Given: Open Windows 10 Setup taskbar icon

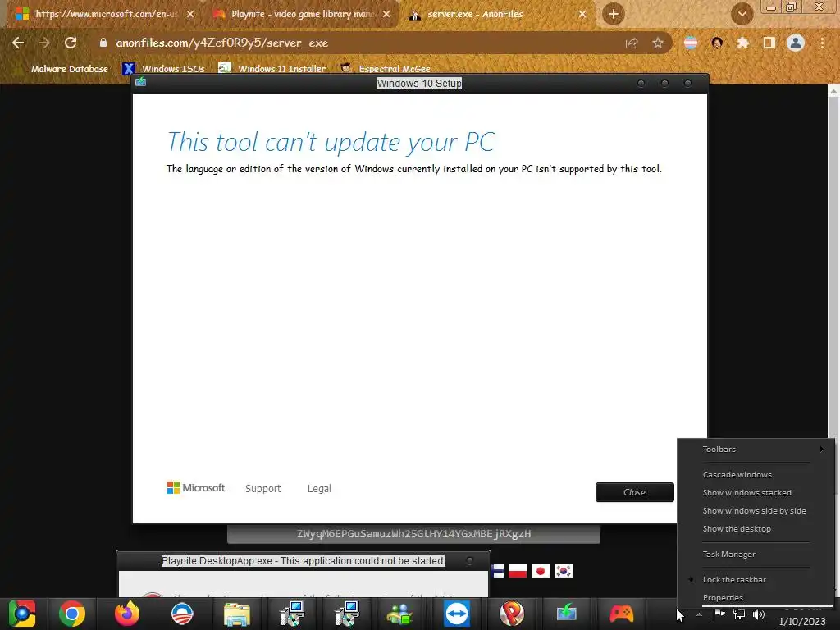Looking at the screenshot, I should pos(566,613).
